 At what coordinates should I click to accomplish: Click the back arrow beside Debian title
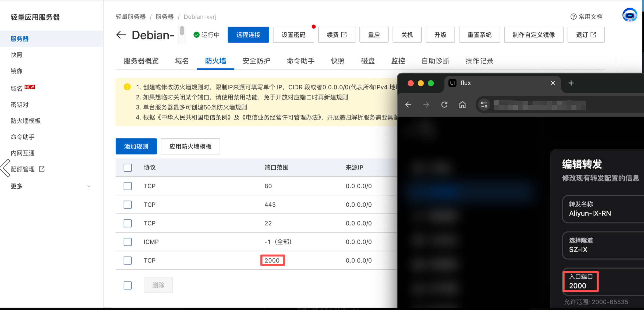tap(121, 35)
